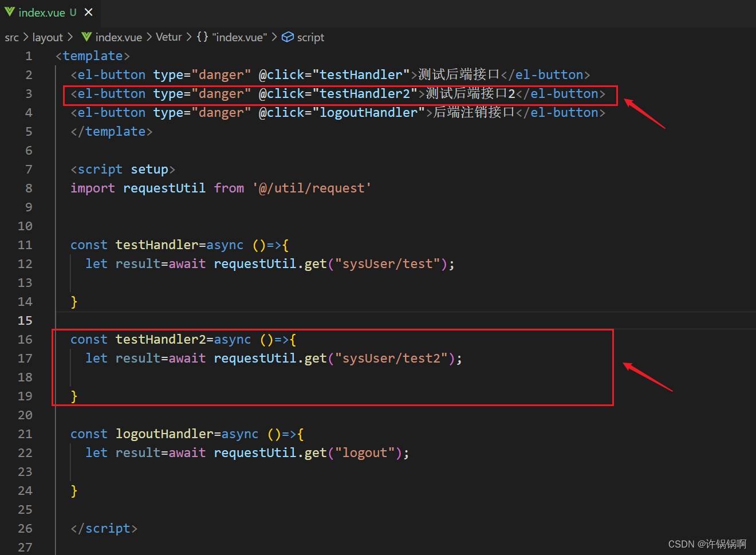Click the Vue icon in the breadcrumb

pyautogui.click(x=86, y=37)
